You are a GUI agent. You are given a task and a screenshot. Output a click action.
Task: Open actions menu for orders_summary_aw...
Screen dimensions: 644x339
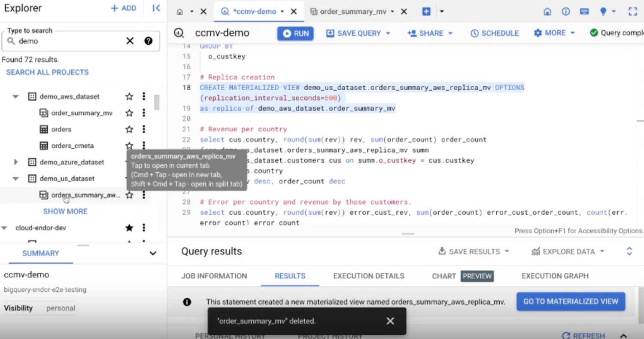click(144, 195)
